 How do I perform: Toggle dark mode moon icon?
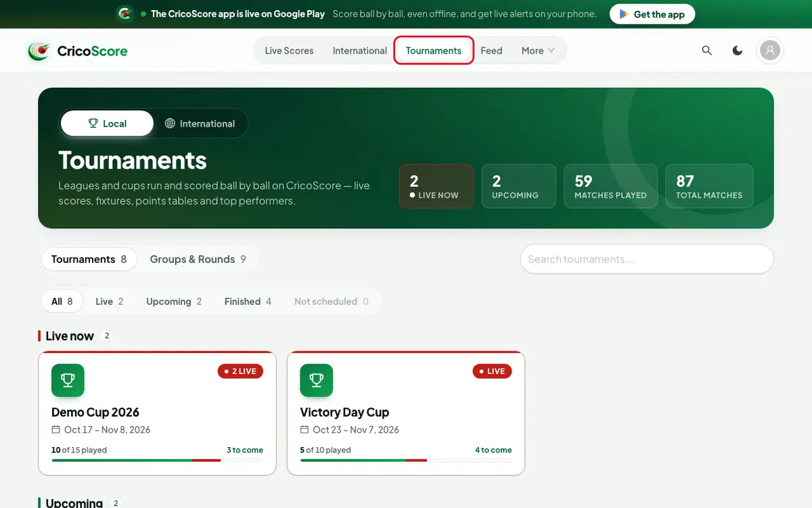point(738,51)
